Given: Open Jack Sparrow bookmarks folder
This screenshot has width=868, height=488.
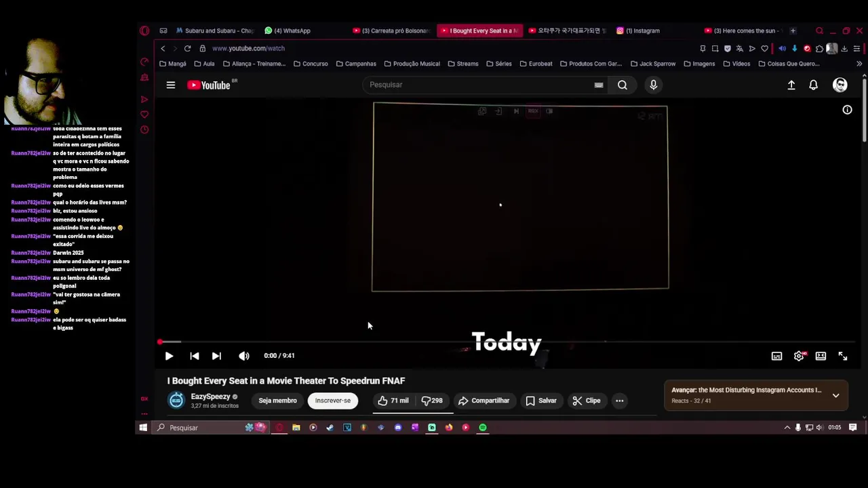Looking at the screenshot, I should (653, 64).
